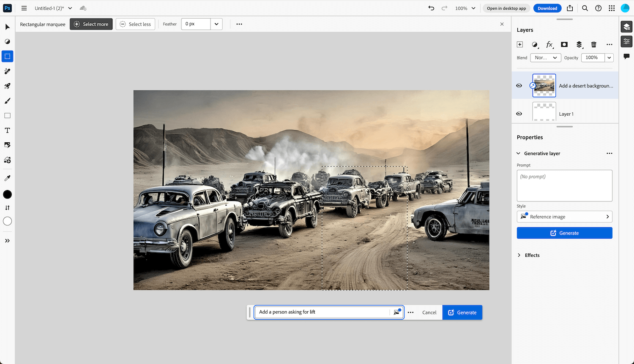Toggle the Layers panel icon on right rail

(626, 27)
